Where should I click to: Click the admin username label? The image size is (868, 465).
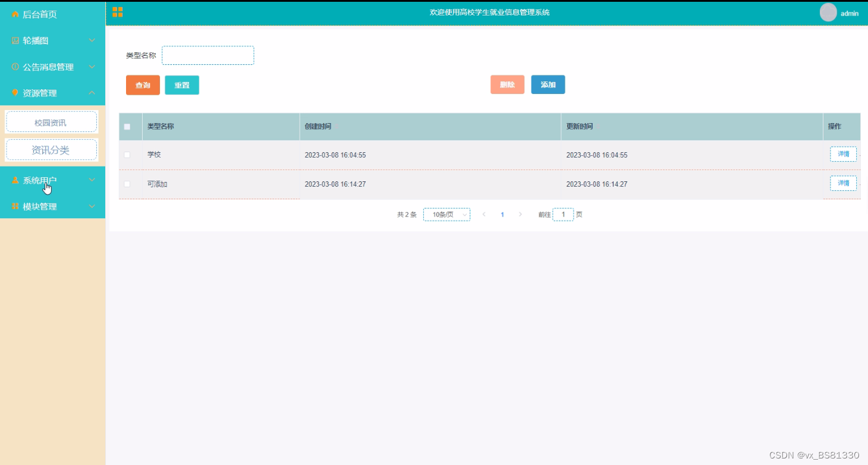pos(850,14)
